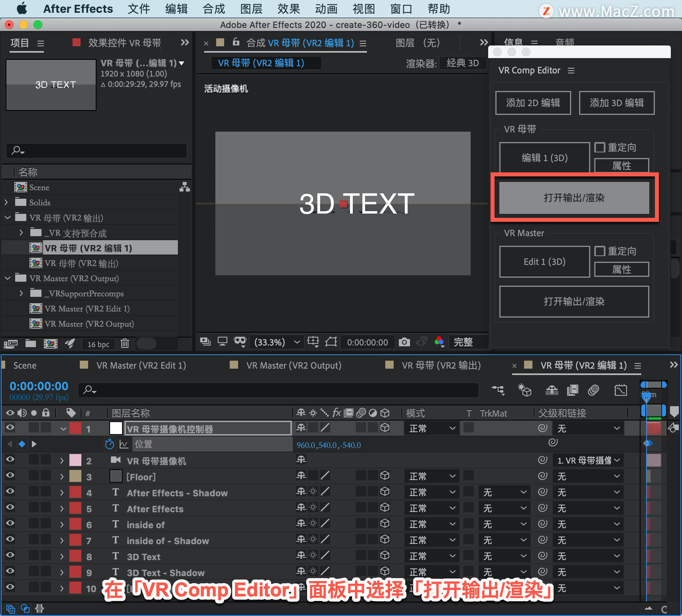Click red label color of layer 4
Image resolution: width=682 pixels, height=616 pixels.
click(75, 492)
